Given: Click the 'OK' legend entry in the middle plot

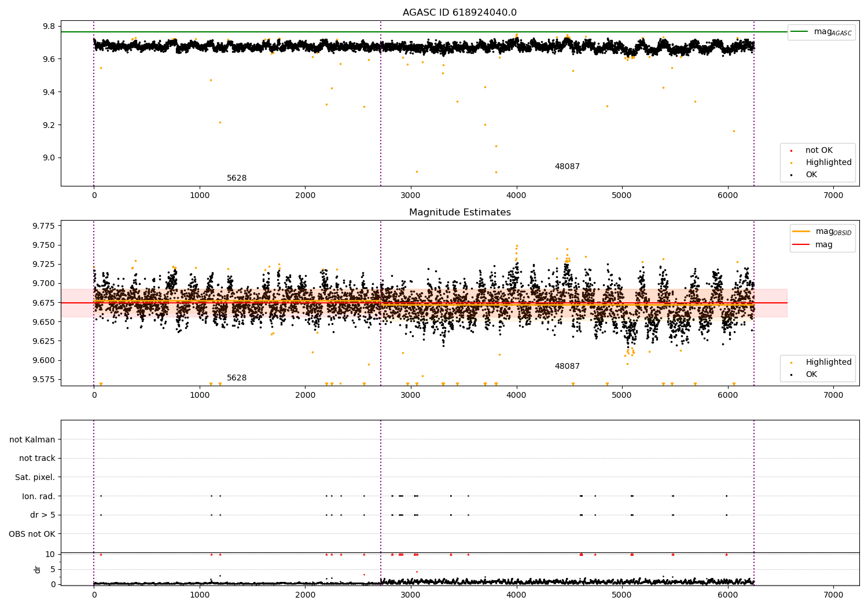Looking at the screenshot, I should click(811, 375).
